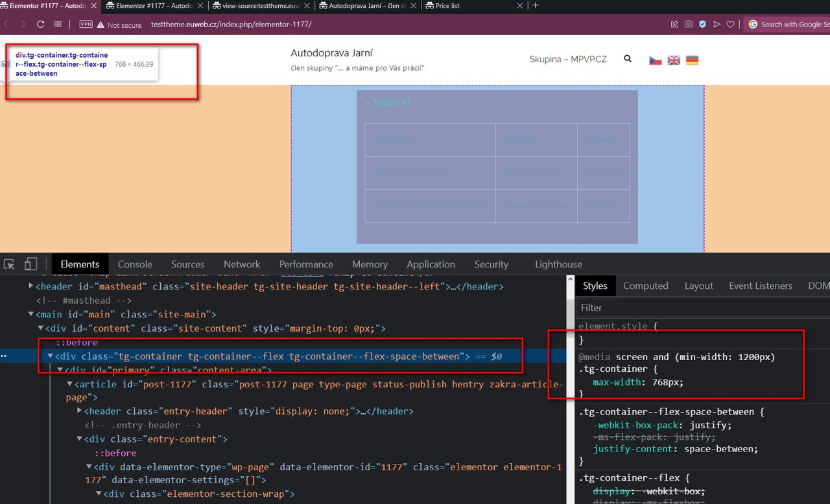Switch to the Computed styles pane
Screen dimensions: 830x504
coord(646,286)
